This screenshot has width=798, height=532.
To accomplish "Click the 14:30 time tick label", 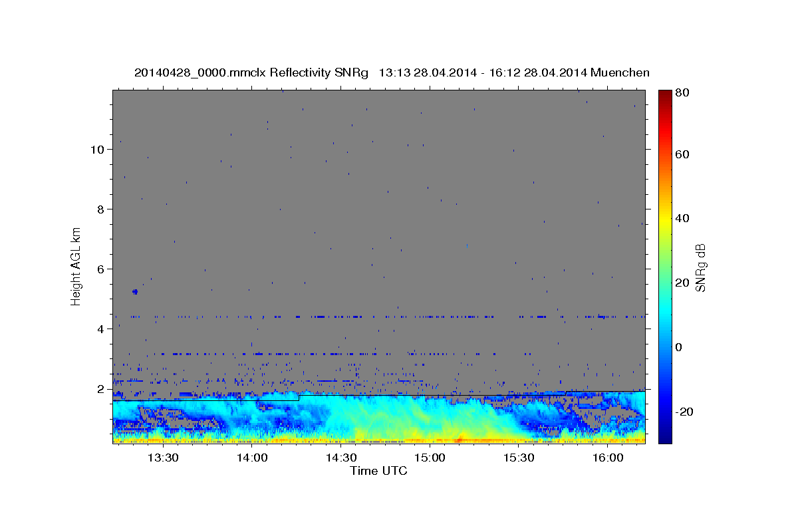I will 340,458.
